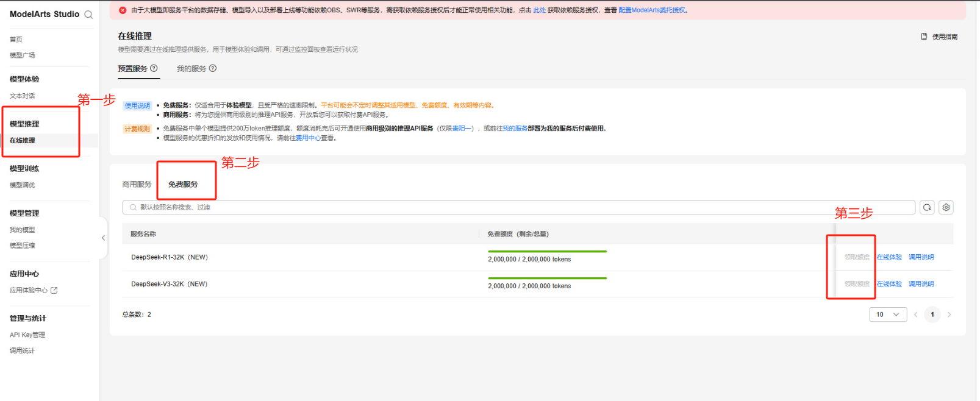Click the 模型管理 section header
Viewport: 980px width, 401px height.
click(24, 213)
